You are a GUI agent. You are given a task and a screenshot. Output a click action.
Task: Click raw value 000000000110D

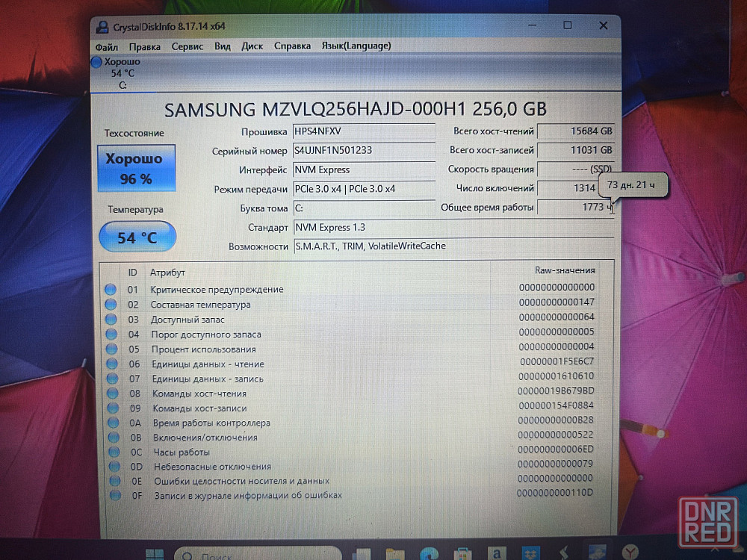[x=555, y=493]
